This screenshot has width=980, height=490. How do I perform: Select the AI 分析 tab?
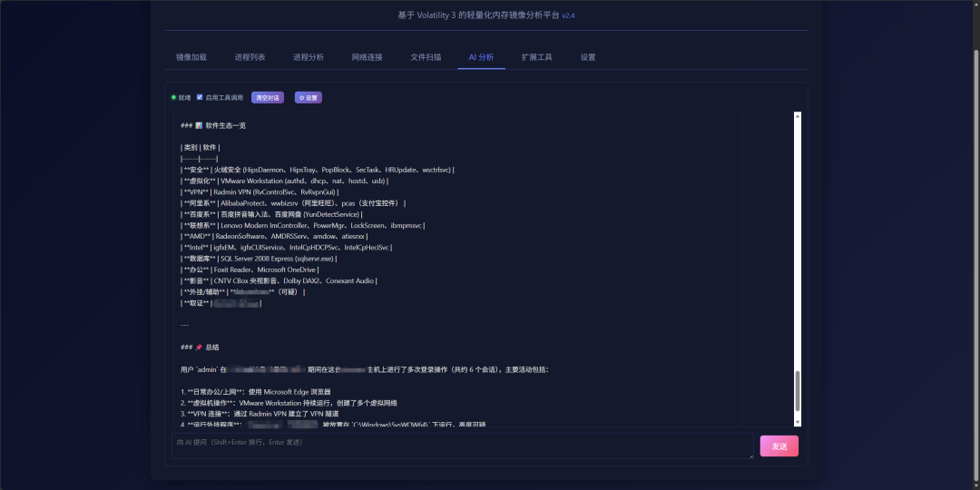(481, 57)
